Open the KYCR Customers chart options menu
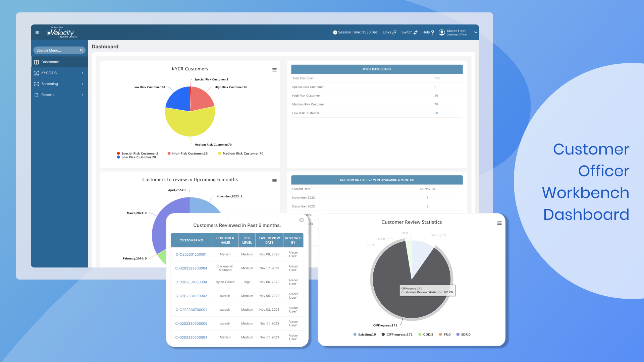 274,70
